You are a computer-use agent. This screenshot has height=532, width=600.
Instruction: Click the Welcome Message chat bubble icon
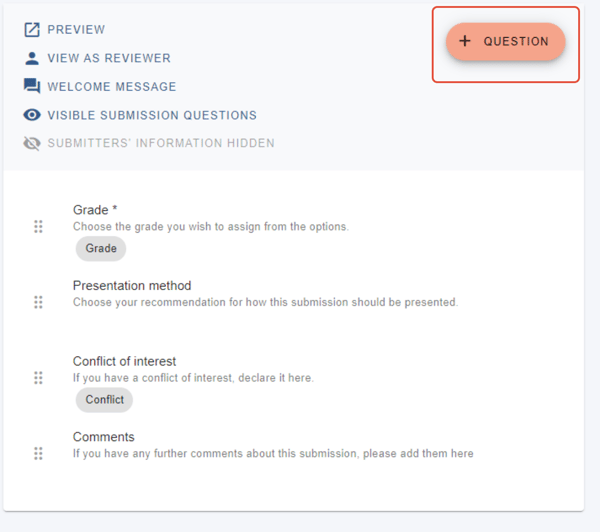32,86
